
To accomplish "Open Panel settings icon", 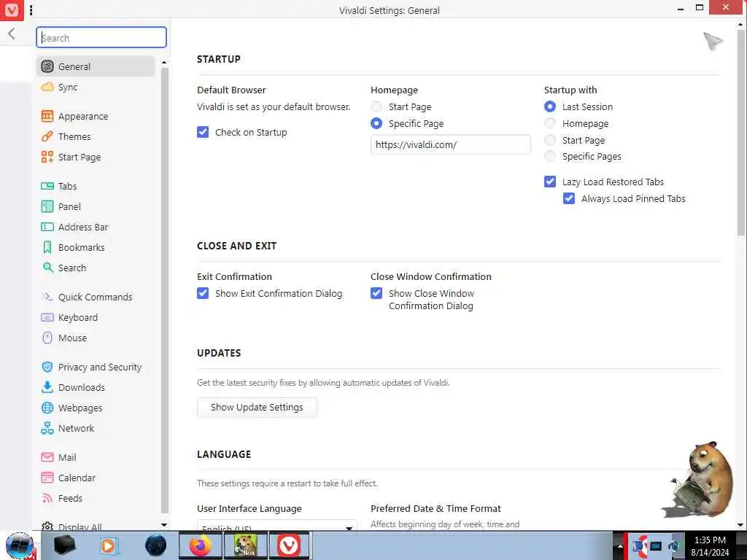I will pos(47,206).
